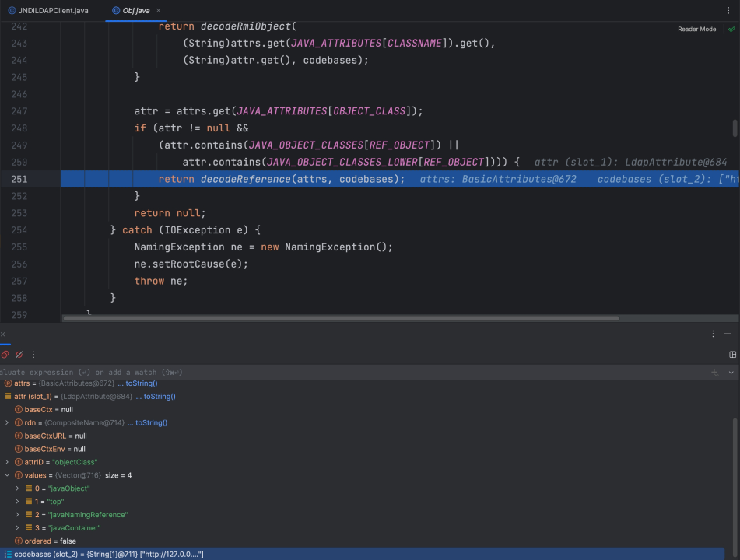This screenshot has height=560, width=740.
Task: Collapse the values Vector node
Action: (7, 475)
